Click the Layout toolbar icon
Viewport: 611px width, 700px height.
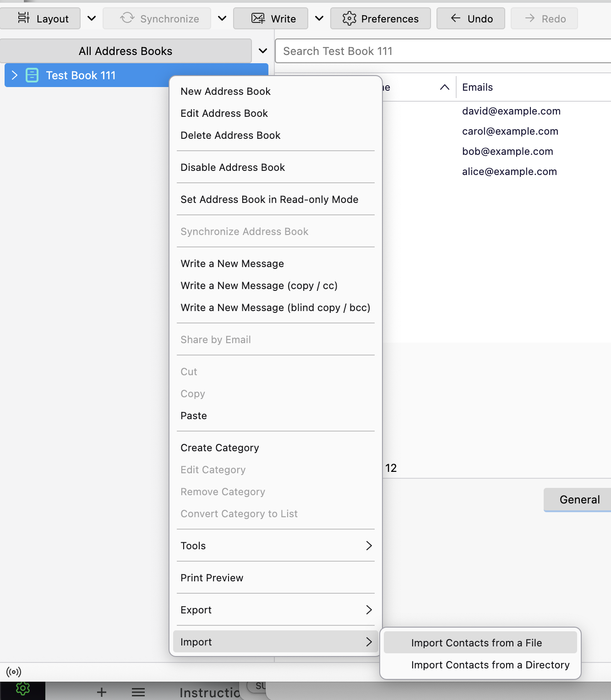coord(23,18)
